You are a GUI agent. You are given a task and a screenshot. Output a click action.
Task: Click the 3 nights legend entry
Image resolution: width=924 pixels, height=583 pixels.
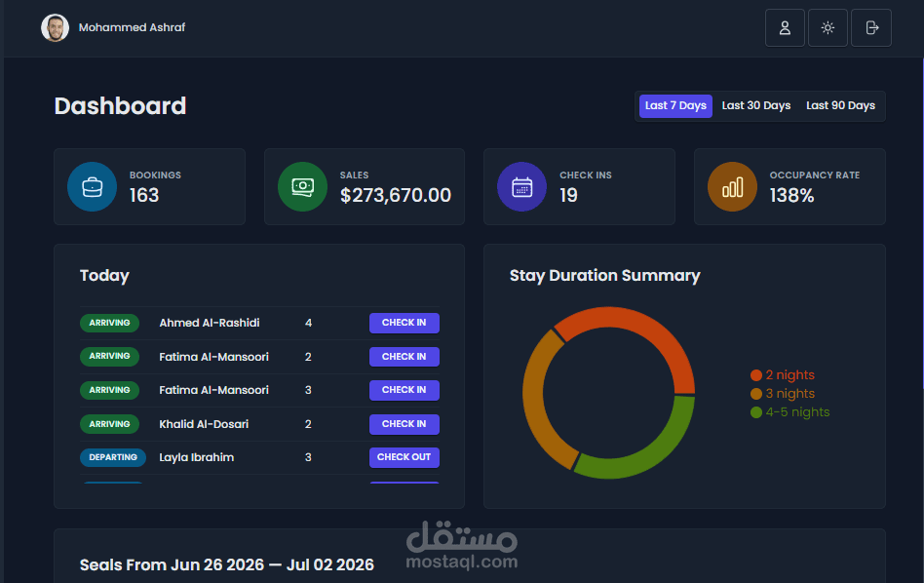pos(783,394)
